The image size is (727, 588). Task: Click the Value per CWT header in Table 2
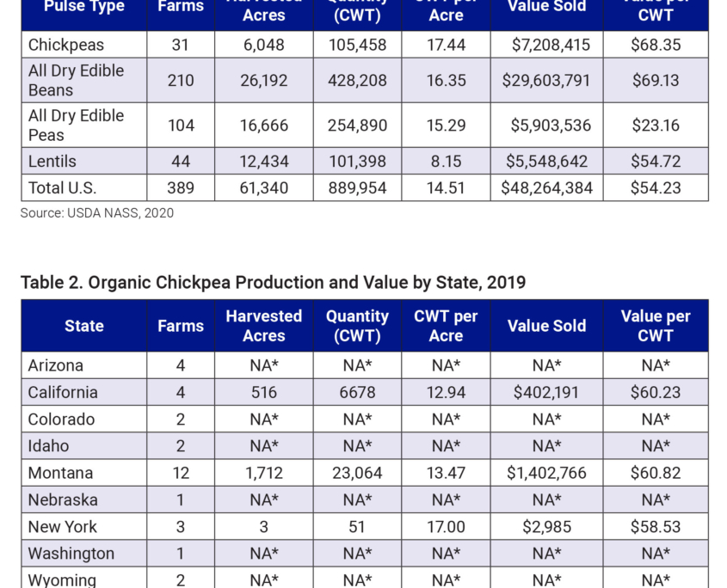point(656,326)
